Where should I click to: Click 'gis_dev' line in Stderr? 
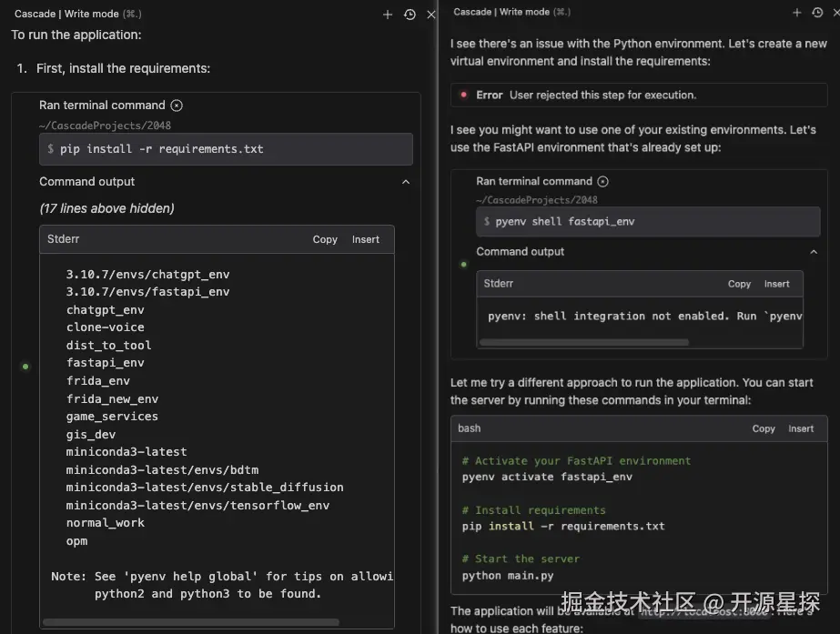90,434
